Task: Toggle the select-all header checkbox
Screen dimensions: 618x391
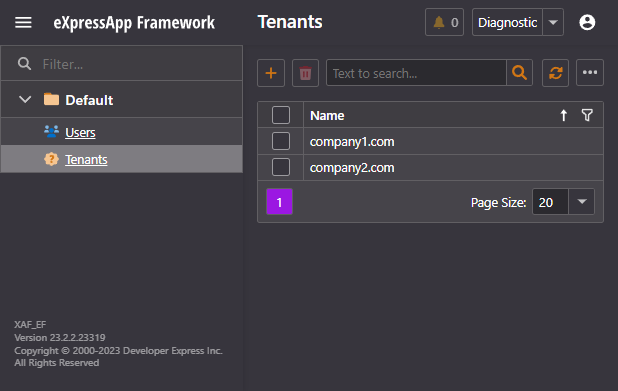Action: tap(281, 115)
